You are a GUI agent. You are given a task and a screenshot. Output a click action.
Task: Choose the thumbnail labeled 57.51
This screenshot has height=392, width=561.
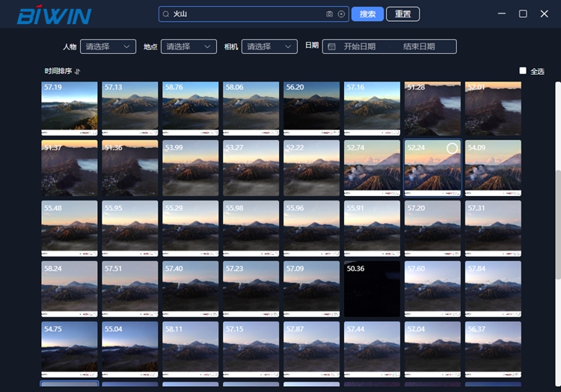pos(130,289)
